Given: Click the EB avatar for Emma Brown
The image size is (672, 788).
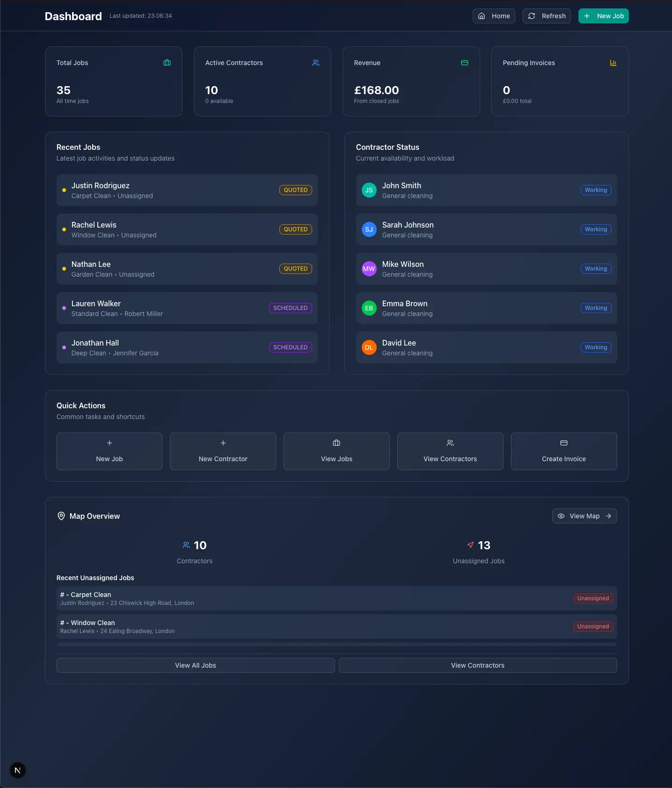Looking at the screenshot, I should [x=369, y=308].
